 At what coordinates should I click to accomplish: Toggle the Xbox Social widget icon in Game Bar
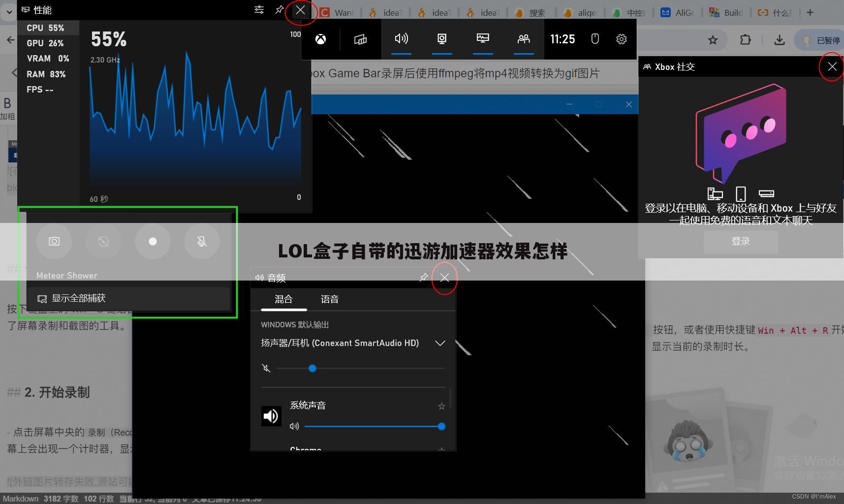(524, 39)
